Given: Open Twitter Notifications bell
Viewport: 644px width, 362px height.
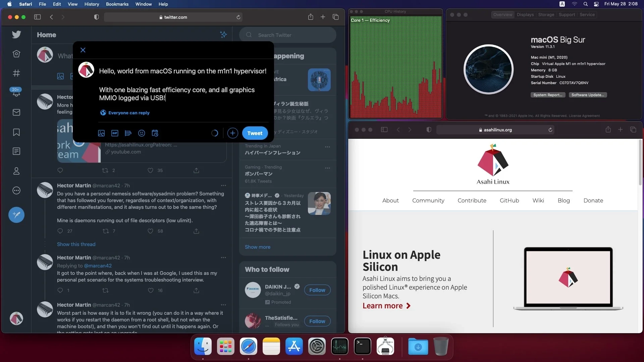Looking at the screenshot, I should 16,93.
